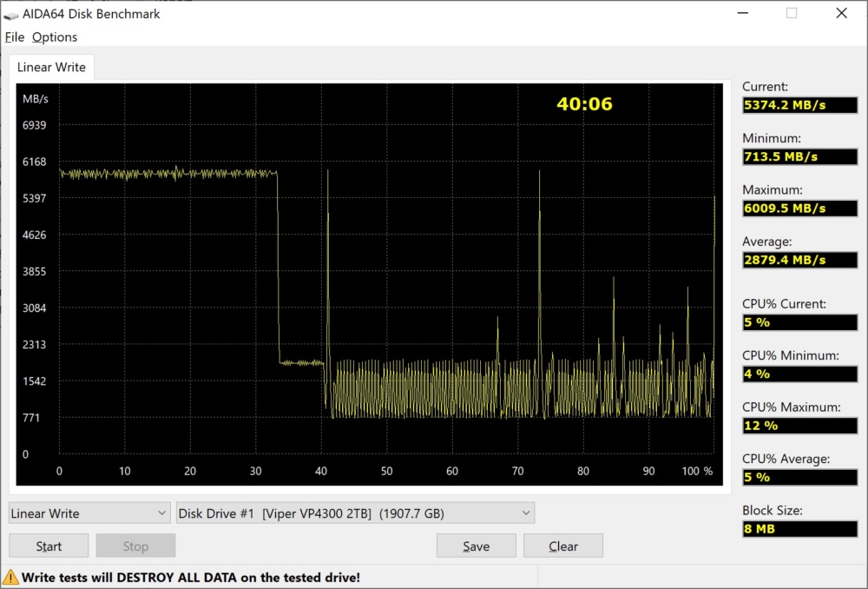Minimize the AIDA64 Disk Benchmark window
This screenshot has height=589, width=868.
[x=743, y=13]
